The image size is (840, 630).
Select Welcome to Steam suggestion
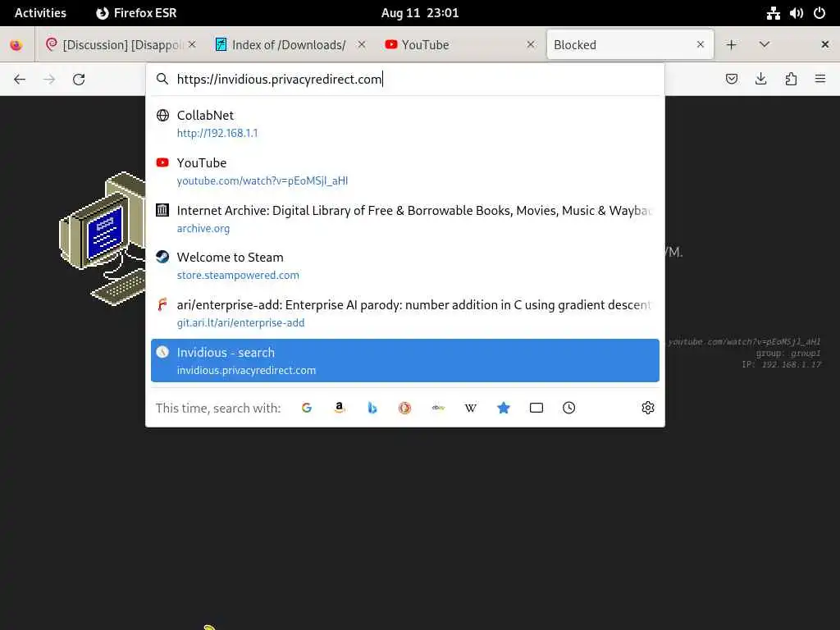pos(405,266)
